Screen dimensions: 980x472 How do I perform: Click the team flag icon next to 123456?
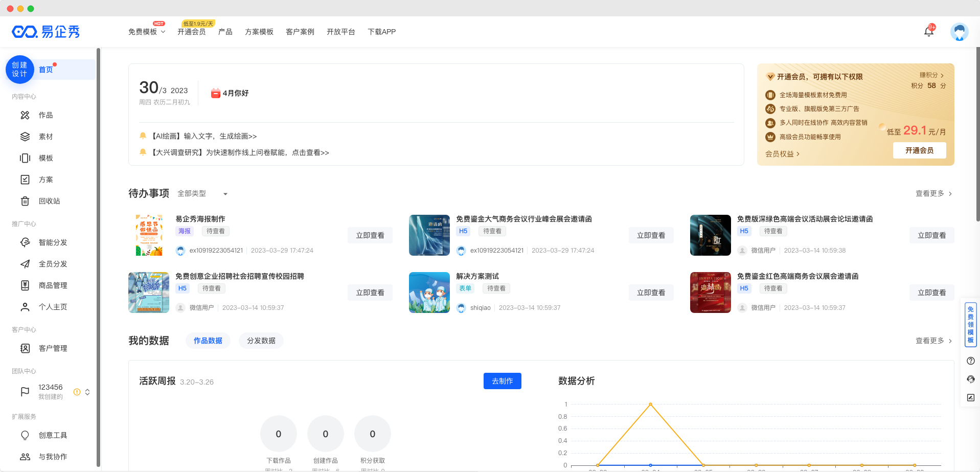point(25,392)
